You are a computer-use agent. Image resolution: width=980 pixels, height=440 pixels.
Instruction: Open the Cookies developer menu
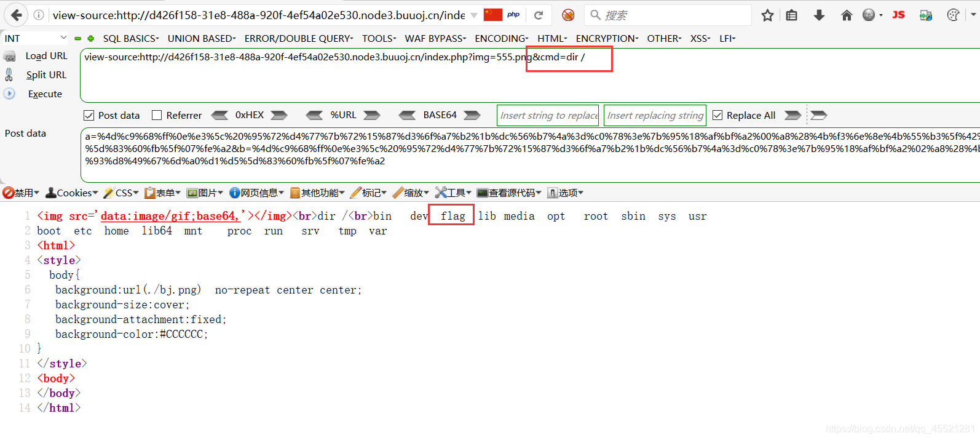click(72, 193)
